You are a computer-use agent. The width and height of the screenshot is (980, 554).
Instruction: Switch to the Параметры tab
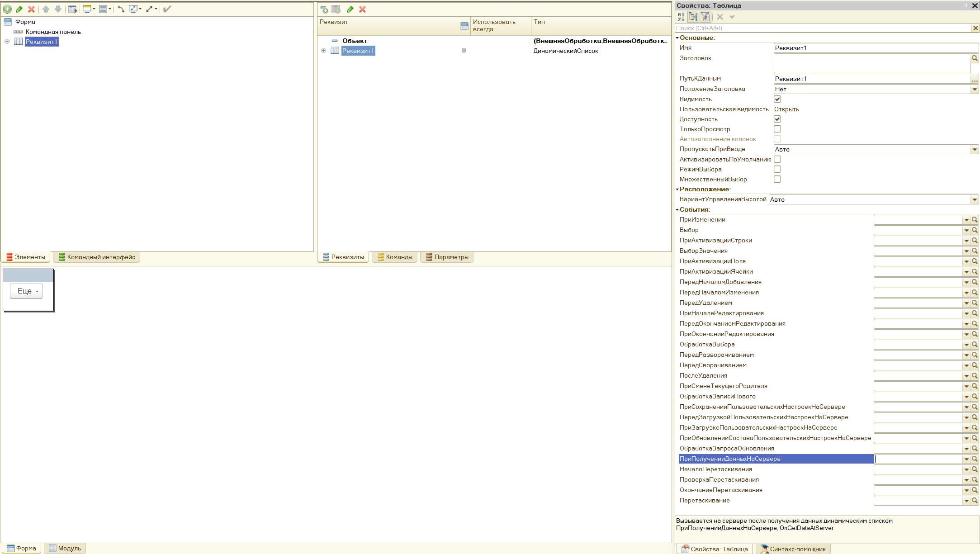447,257
